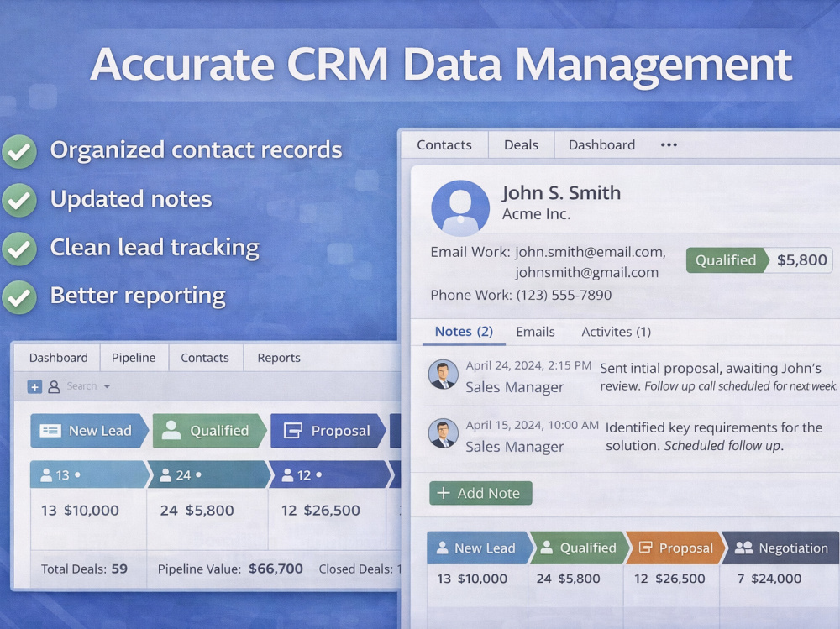Select the blue Proposal stage in the pipeline window

pos(328,431)
